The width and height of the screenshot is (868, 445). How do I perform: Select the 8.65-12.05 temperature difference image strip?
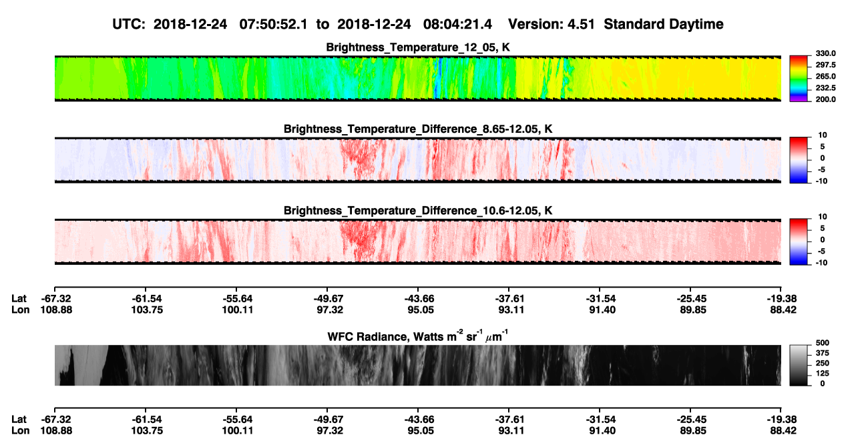(x=417, y=159)
